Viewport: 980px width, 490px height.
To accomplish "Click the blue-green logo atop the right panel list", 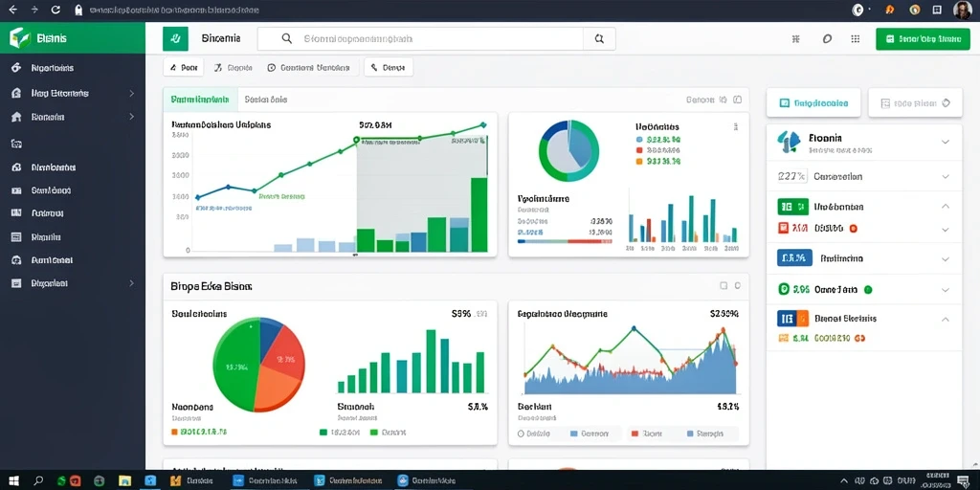I will (789, 142).
